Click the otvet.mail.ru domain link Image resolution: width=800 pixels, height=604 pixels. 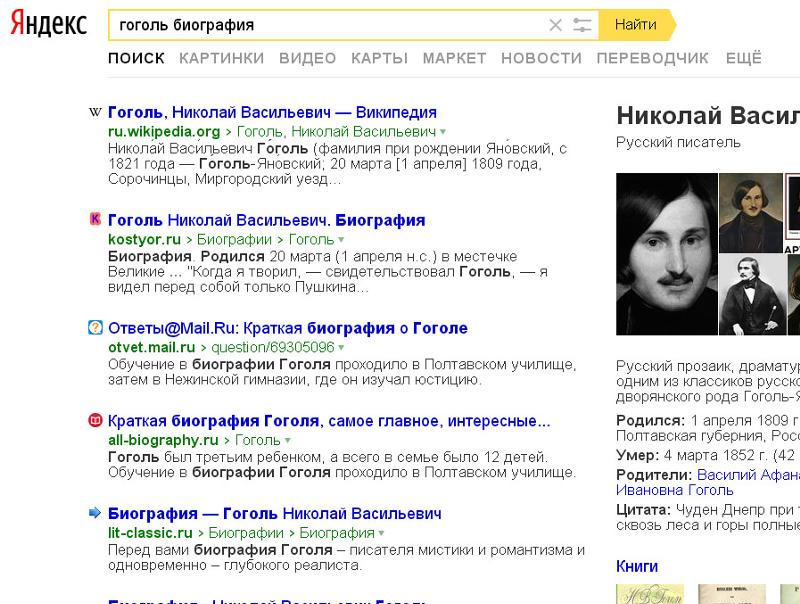(152, 347)
